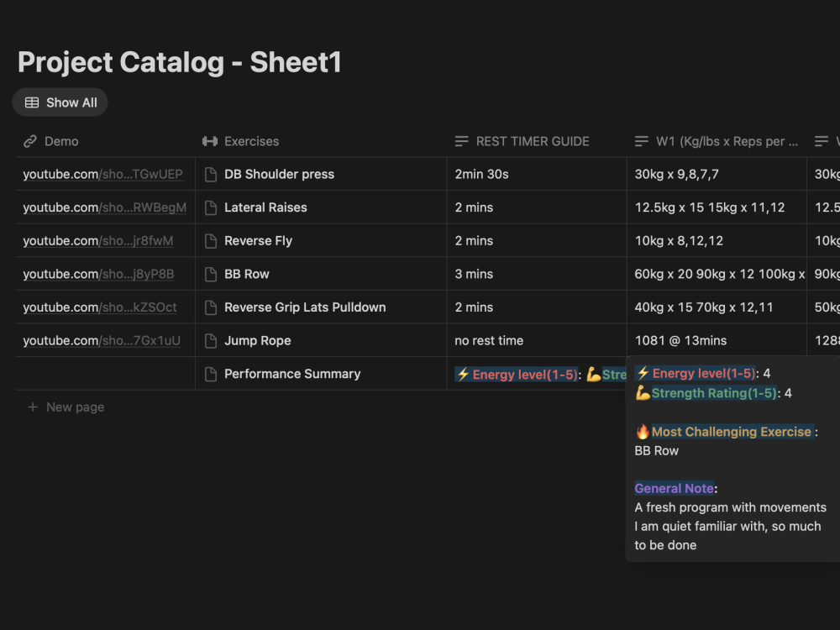The height and width of the screenshot is (630, 840).
Task: Click page icon of DB Shoulder press
Action: pyautogui.click(x=211, y=175)
